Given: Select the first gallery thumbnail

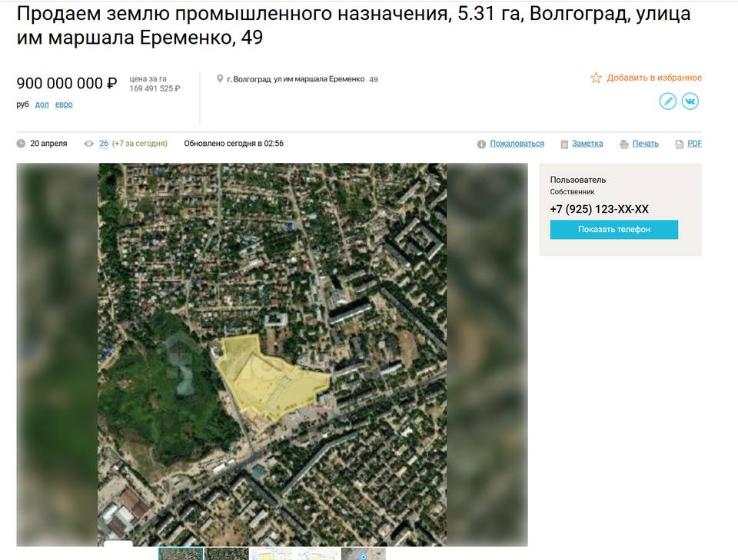Looking at the screenshot, I should click(181, 553).
